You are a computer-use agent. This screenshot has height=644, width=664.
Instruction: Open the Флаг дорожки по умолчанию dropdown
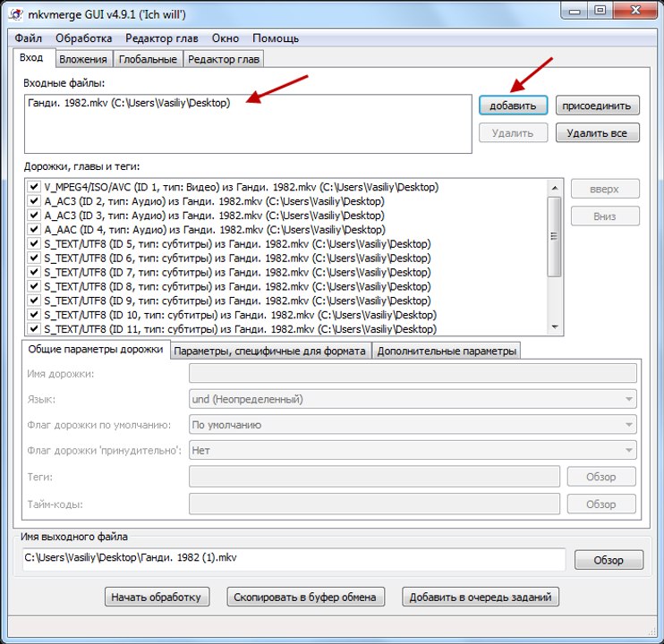click(413, 425)
